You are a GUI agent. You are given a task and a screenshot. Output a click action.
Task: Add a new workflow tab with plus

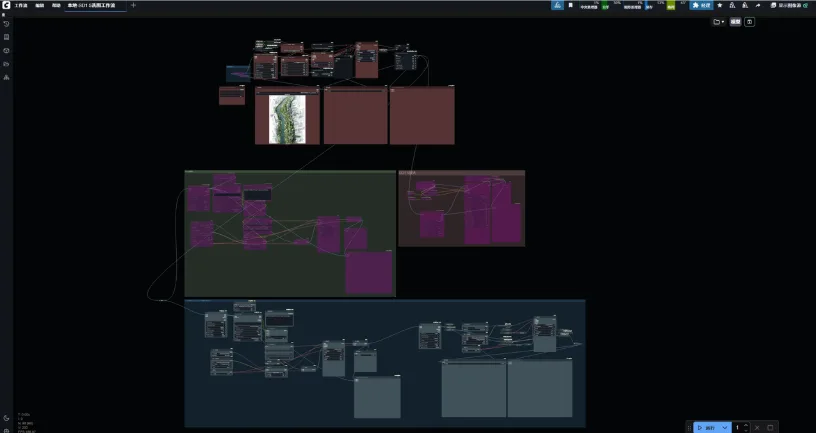coord(133,5)
